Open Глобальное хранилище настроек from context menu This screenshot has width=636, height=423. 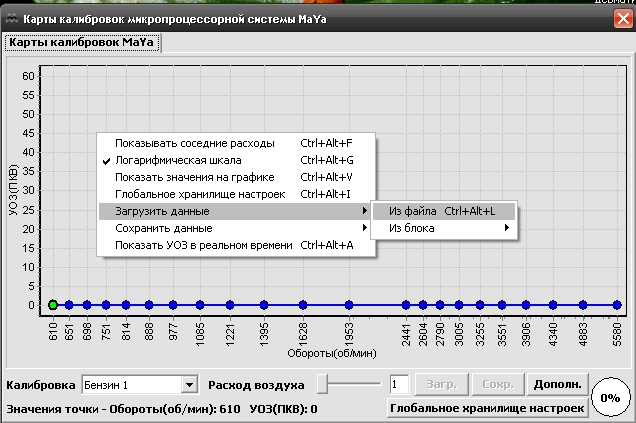pos(200,194)
